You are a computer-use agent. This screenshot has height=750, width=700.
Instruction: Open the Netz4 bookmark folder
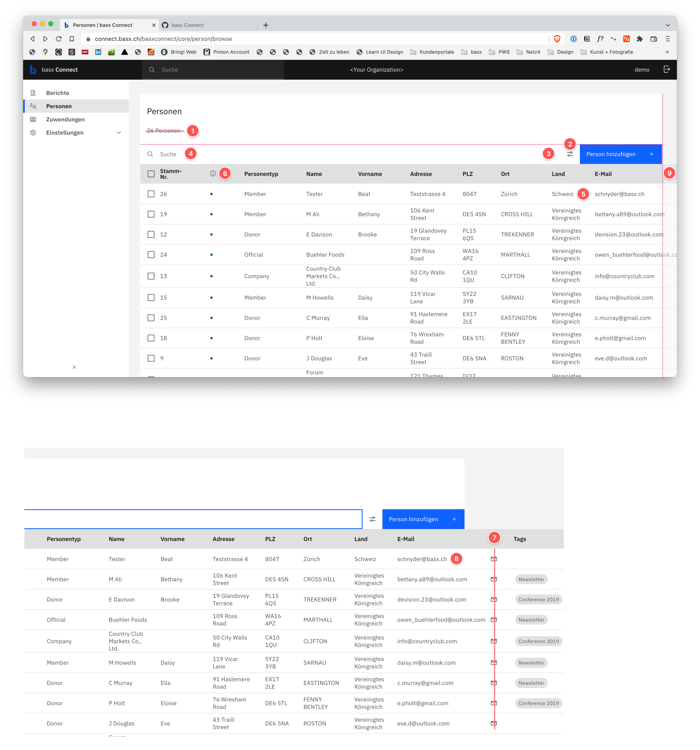[528, 52]
